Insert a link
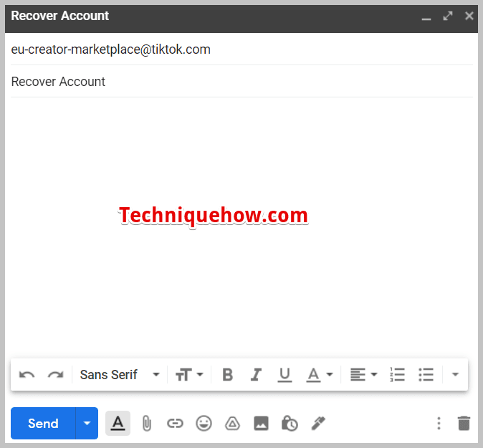The height and width of the screenshot is (448, 483). click(x=175, y=424)
